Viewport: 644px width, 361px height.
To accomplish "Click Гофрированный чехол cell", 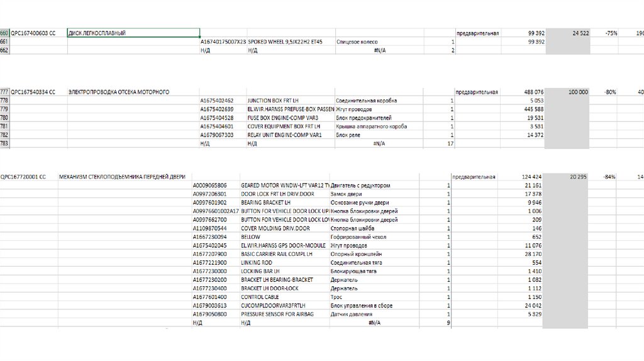I will [374, 237].
